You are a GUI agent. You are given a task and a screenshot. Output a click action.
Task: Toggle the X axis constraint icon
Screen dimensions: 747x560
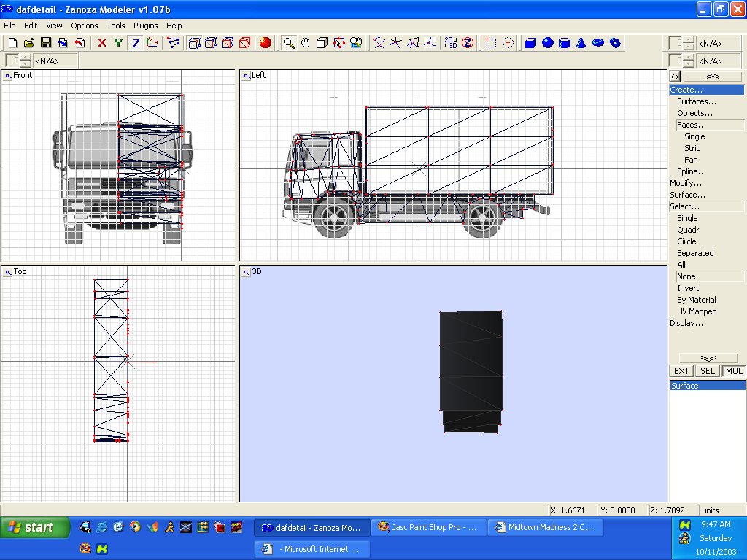(x=102, y=43)
